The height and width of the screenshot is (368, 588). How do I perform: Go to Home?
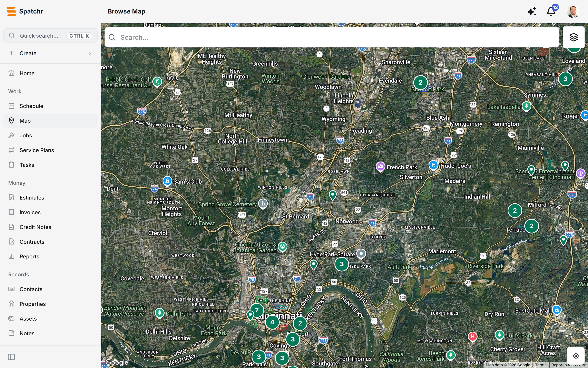pyautogui.click(x=50, y=73)
